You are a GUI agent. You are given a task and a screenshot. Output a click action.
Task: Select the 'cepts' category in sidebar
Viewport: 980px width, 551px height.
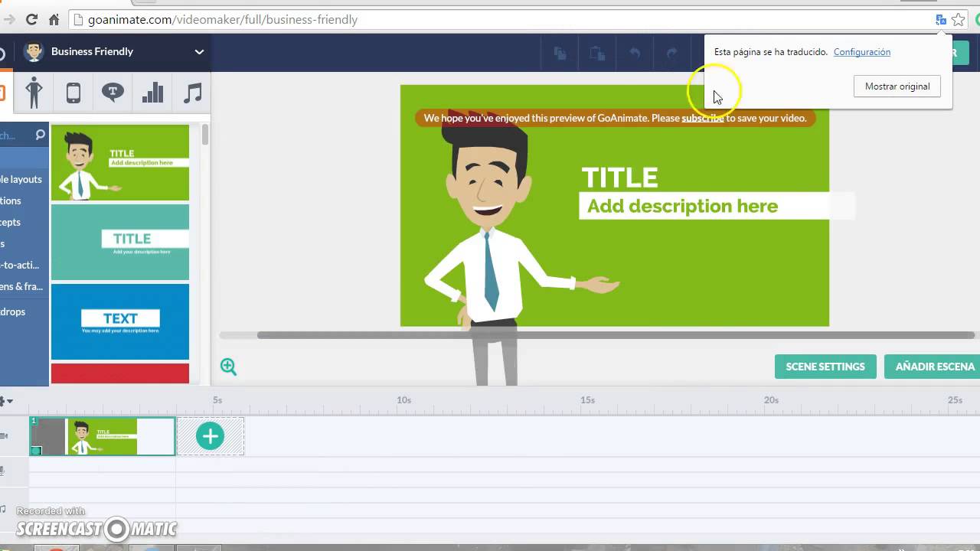11,222
